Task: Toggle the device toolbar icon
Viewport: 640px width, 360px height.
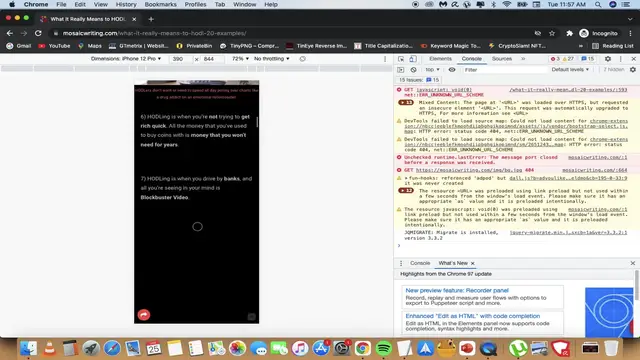Action: (x=413, y=59)
